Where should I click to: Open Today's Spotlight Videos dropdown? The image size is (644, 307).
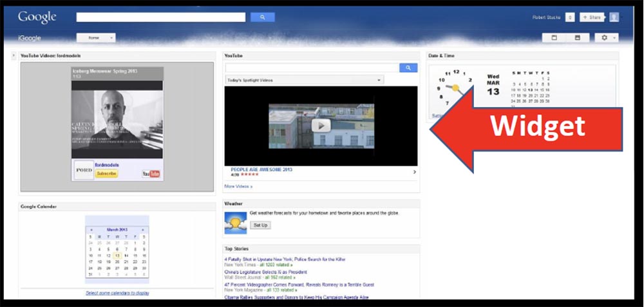305,80
